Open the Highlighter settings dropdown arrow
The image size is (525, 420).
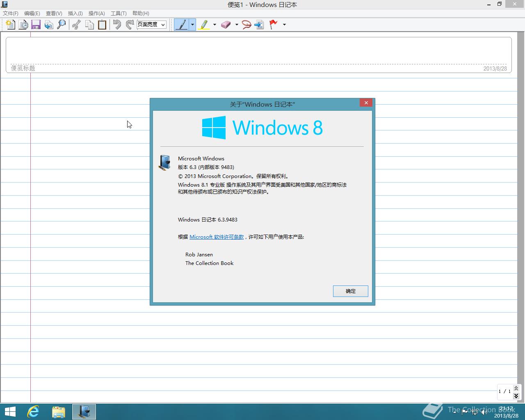click(x=215, y=25)
